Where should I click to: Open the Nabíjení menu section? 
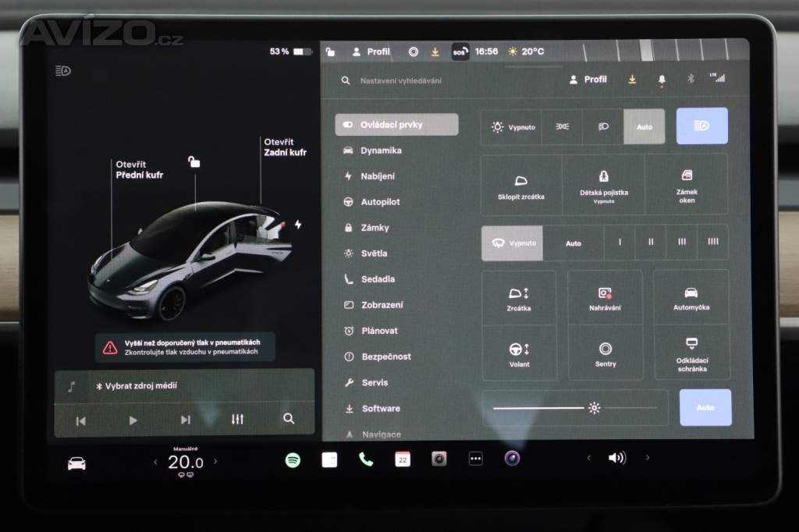(x=378, y=176)
